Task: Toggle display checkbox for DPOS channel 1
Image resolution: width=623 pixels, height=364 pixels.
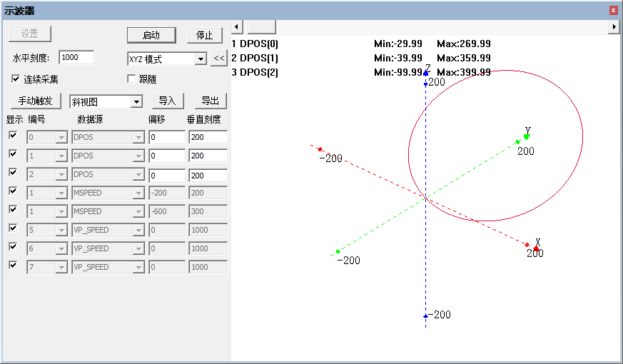Action: pos(13,153)
